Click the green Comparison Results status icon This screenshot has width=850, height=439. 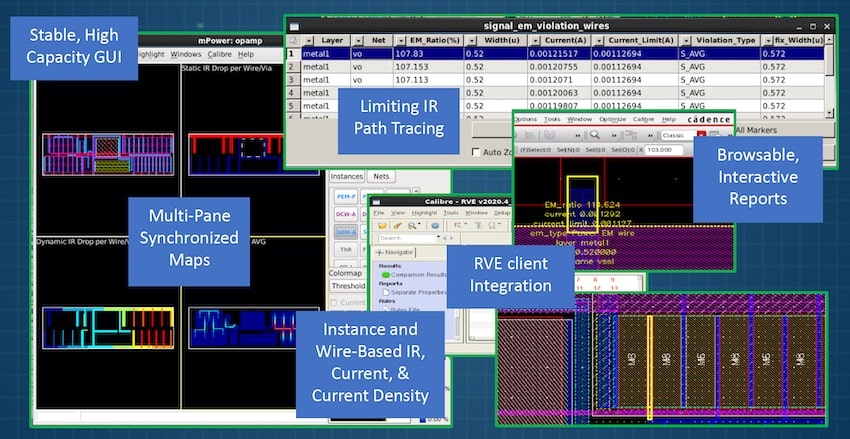tap(385, 275)
